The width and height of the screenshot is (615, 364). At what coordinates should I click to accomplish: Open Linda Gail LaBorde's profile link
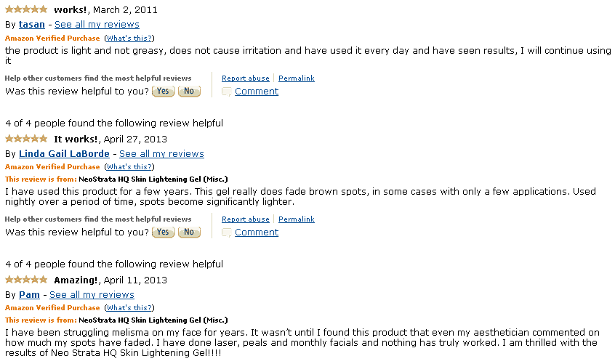pos(64,153)
